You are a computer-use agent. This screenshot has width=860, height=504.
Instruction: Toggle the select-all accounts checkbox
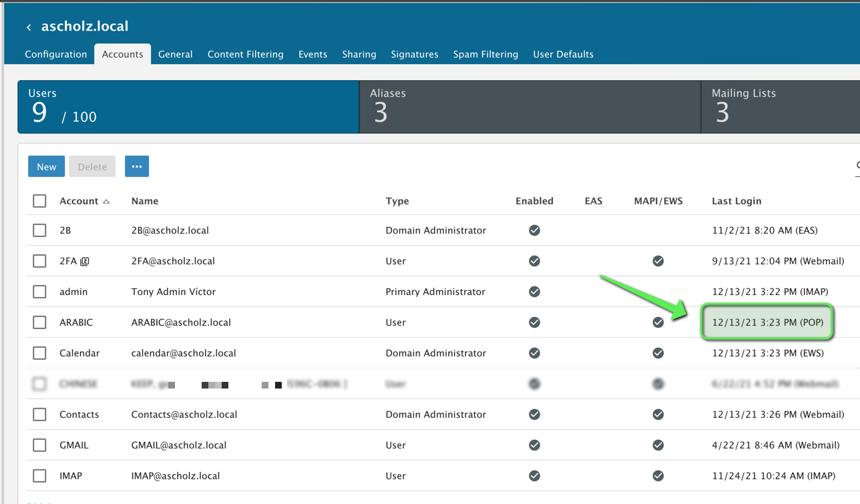[x=40, y=201]
